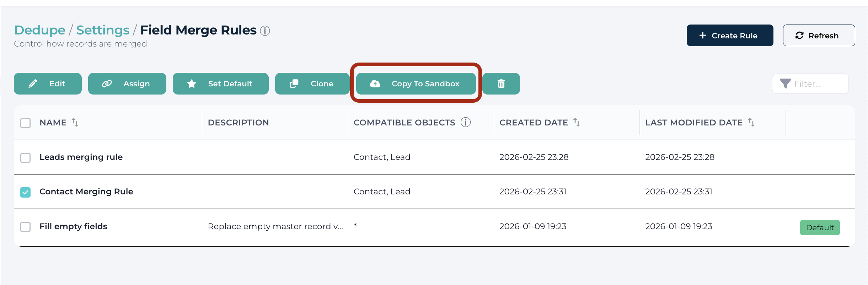Viewport: 868px width, 285px height.
Task: Click the trash delete icon button
Action: coord(501,84)
